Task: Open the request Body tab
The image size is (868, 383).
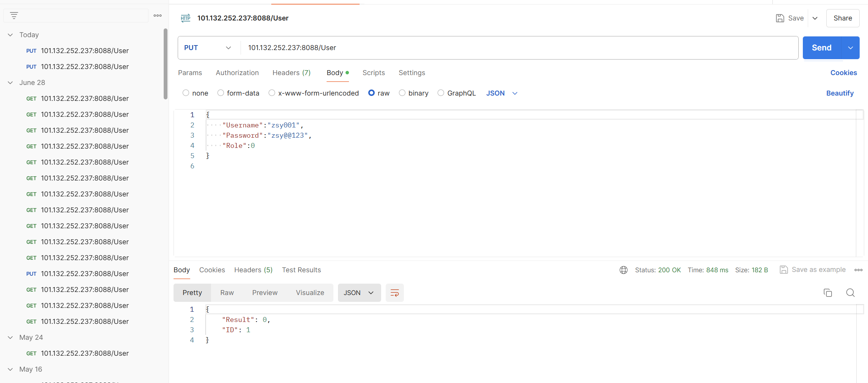Action: pos(338,73)
